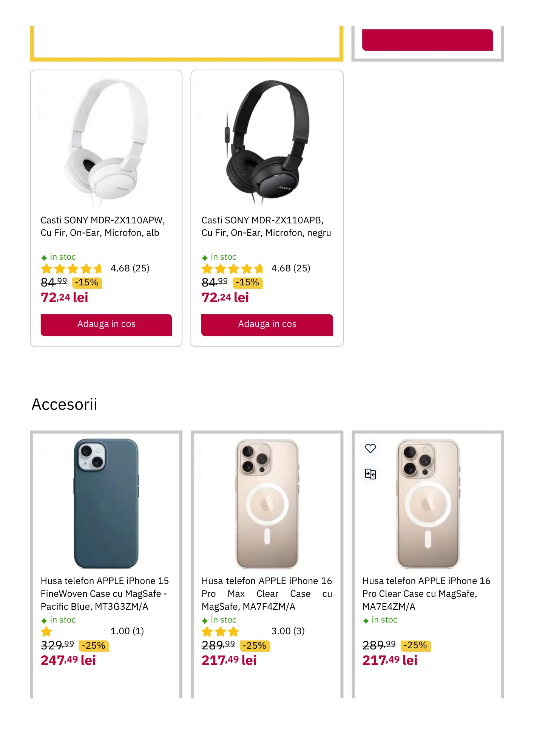Click the red button at the top right
Screen dimensions: 534x756
click(x=427, y=40)
